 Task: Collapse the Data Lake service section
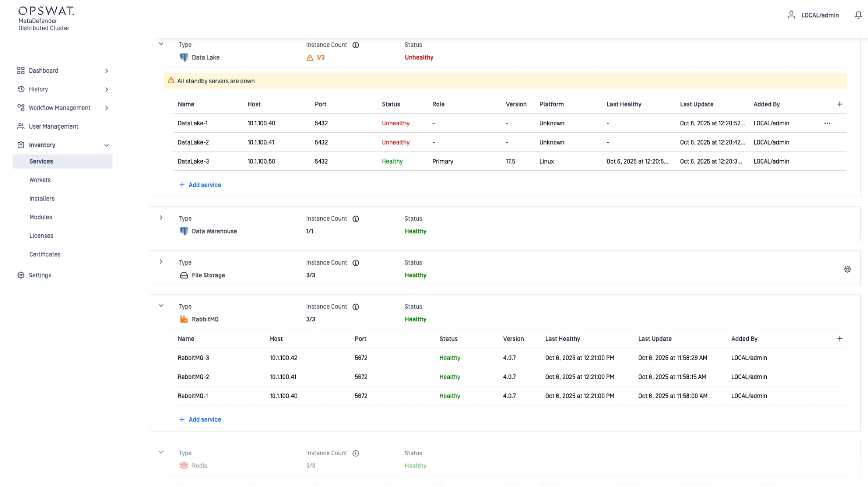[161, 44]
